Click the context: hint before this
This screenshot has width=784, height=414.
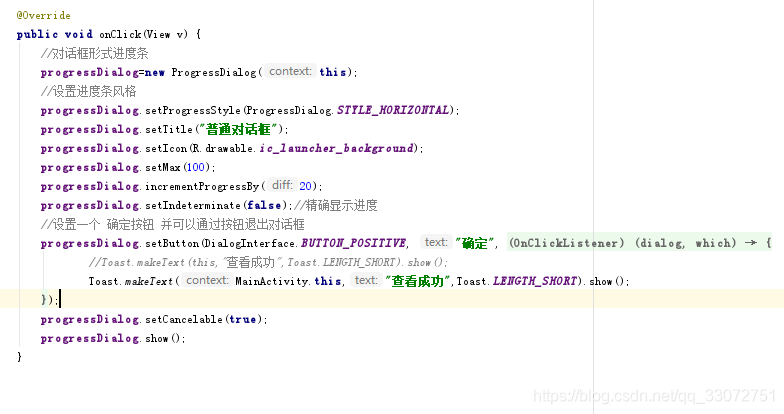290,72
